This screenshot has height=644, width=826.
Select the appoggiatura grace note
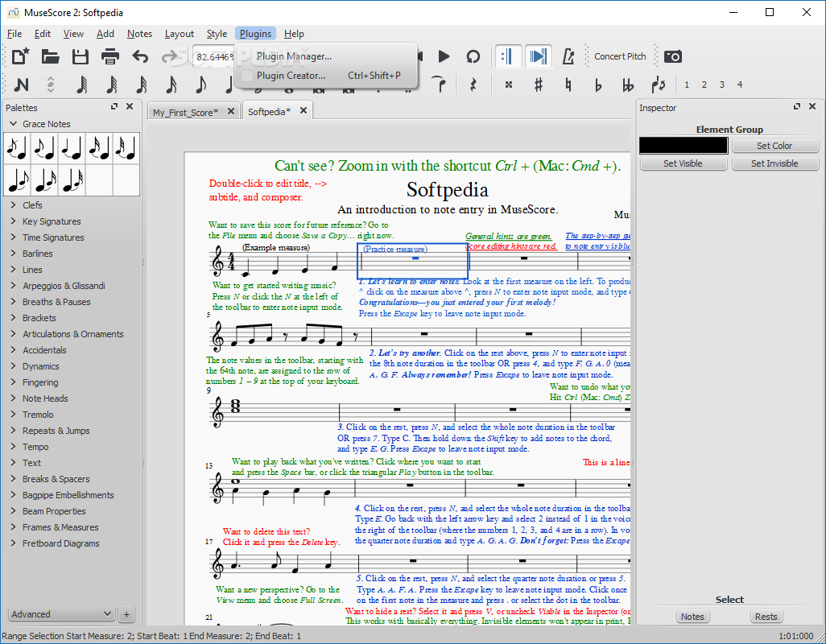tap(45, 148)
